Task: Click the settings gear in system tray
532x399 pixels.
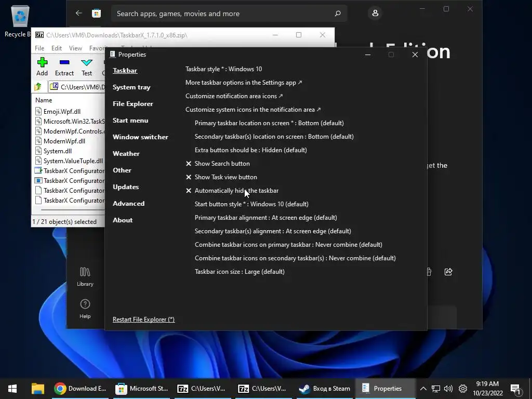Action: (x=463, y=389)
